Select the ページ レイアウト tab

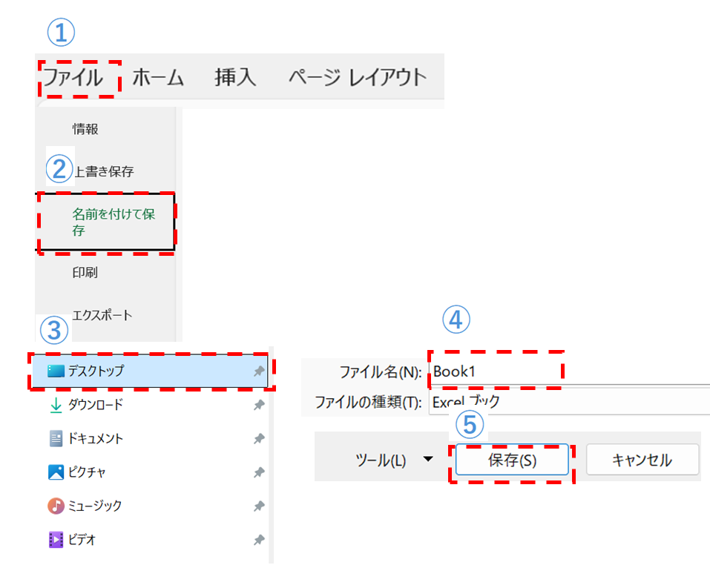point(358,77)
